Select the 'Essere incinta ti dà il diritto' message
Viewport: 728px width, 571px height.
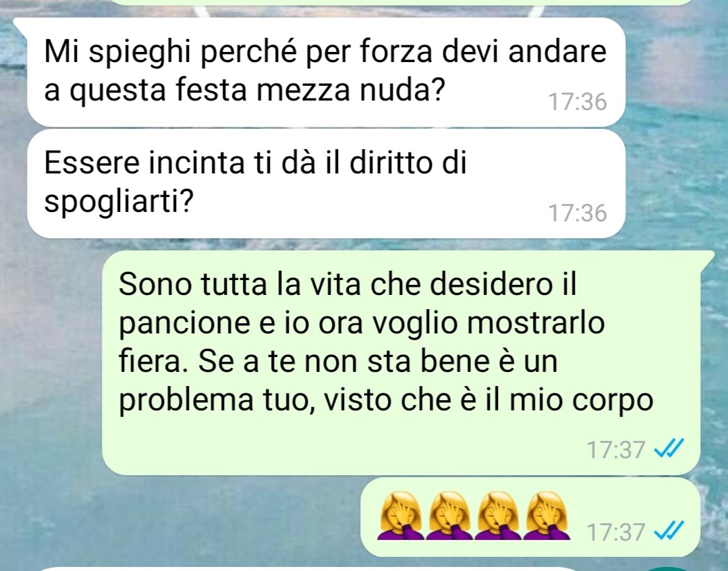pos(327,184)
